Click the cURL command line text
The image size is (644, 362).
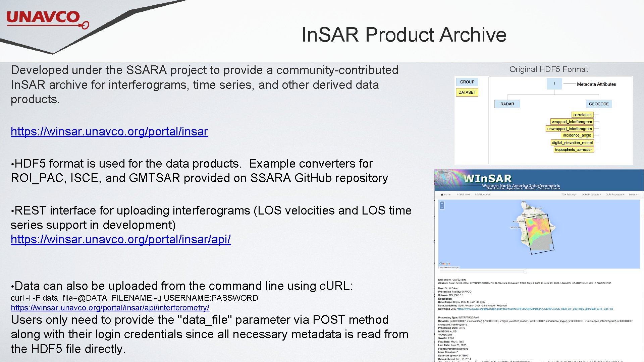(x=135, y=298)
